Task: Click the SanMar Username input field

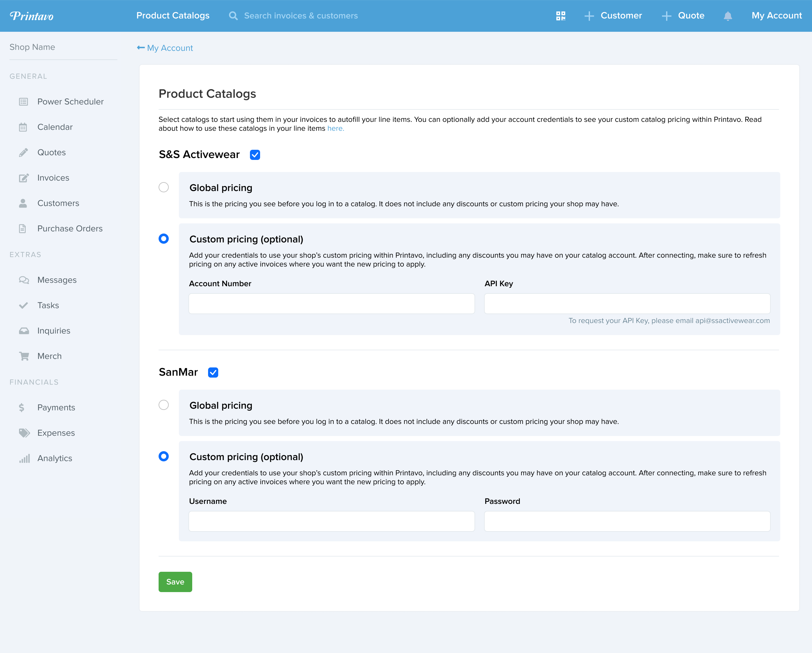Action: (331, 522)
